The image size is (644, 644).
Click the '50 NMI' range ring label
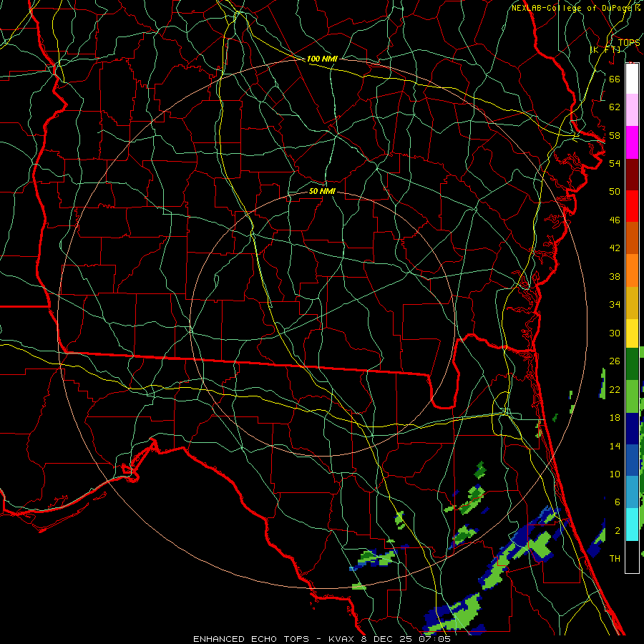pos(322,191)
